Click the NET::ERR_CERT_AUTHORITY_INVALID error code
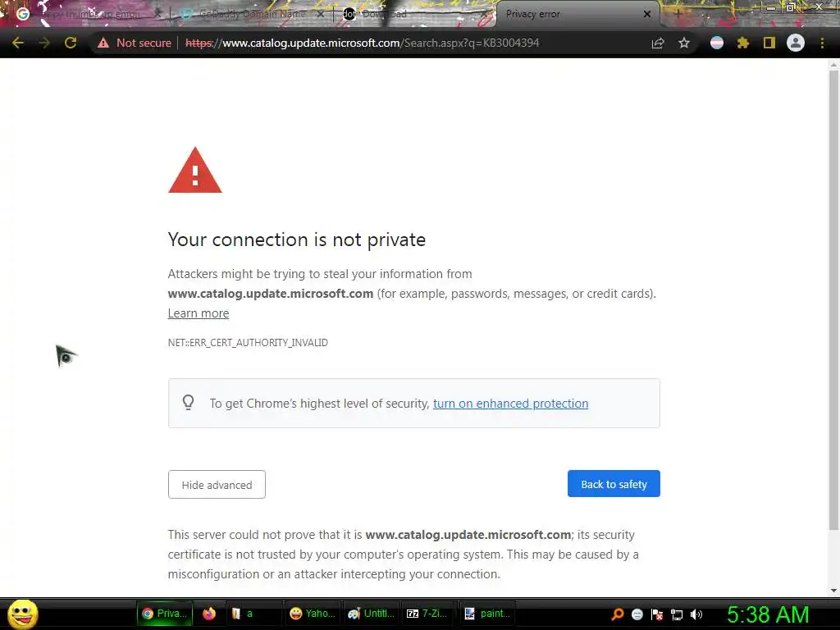Screen dimensions: 840x630 [248, 343]
